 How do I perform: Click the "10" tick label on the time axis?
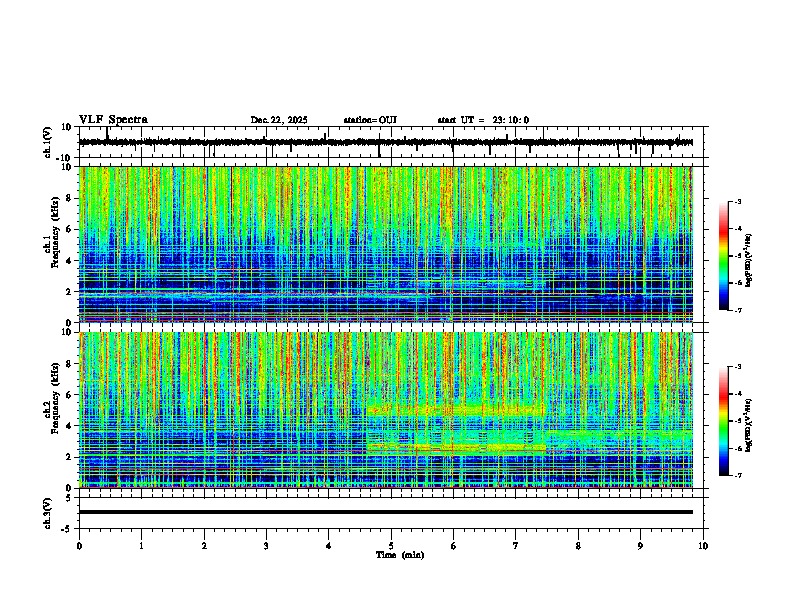[x=703, y=546]
